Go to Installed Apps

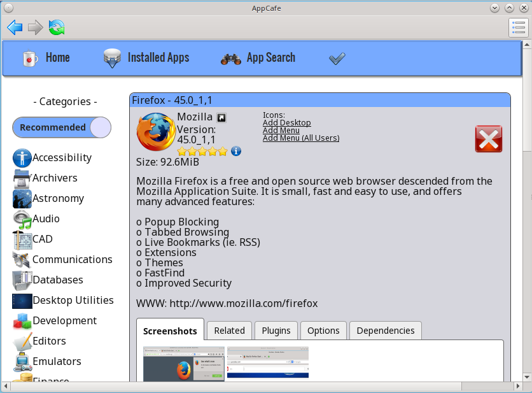158,58
